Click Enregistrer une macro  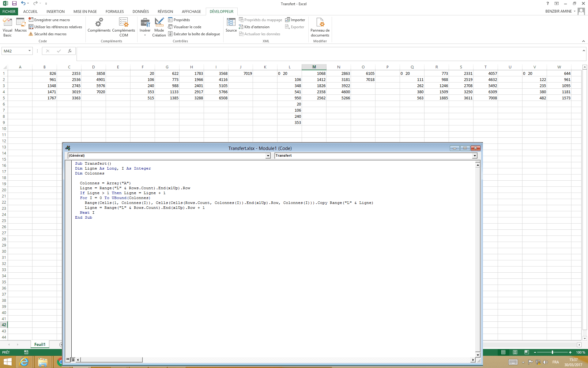click(52, 20)
